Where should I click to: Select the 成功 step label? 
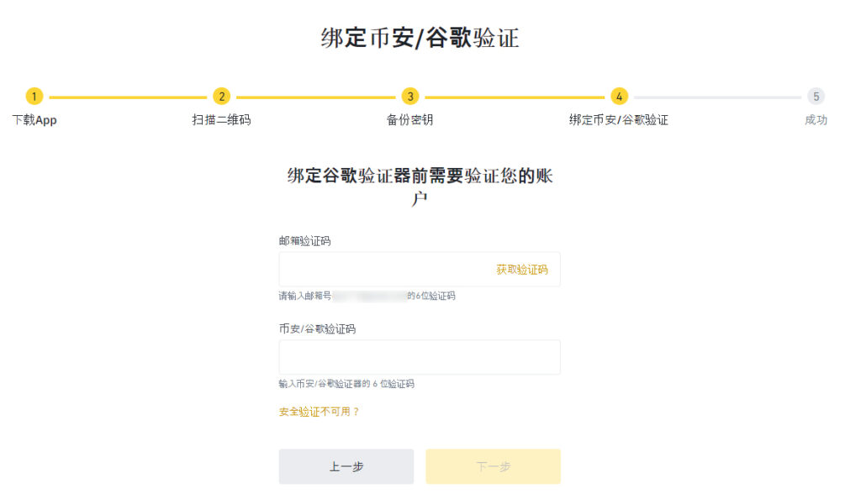(816, 119)
